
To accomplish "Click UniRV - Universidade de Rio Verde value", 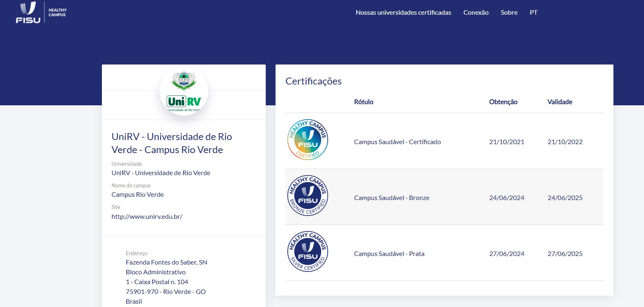I will tap(161, 173).
